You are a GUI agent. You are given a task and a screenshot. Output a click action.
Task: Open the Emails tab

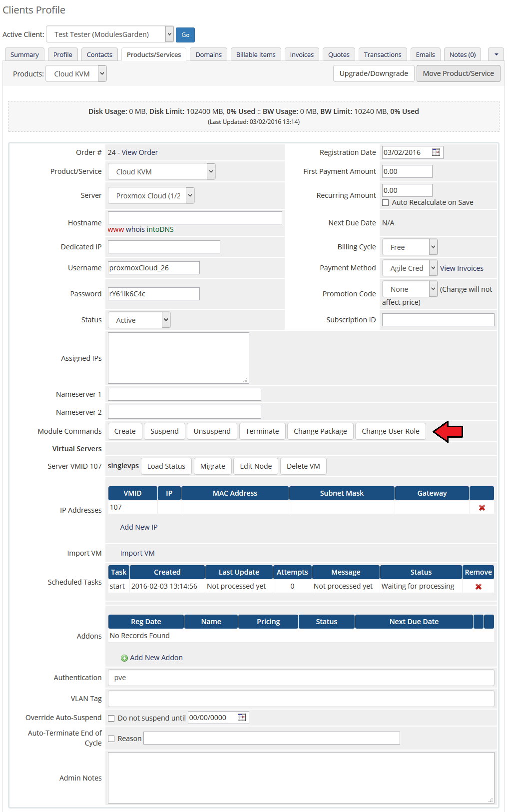click(426, 54)
